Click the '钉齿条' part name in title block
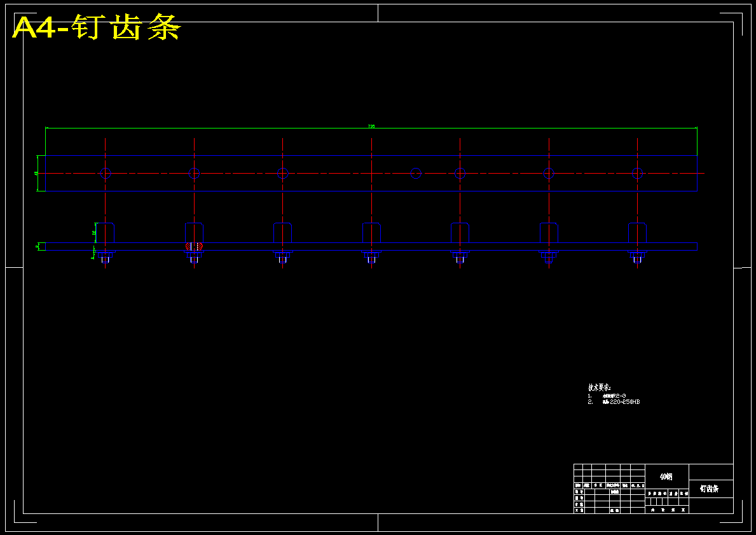The image size is (756, 535). tap(709, 489)
